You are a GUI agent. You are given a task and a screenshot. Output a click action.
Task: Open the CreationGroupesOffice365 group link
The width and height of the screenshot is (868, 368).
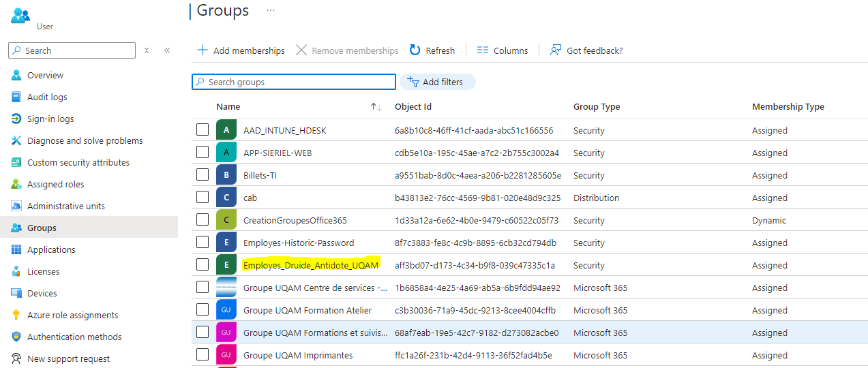pyautogui.click(x=295, y=221)
